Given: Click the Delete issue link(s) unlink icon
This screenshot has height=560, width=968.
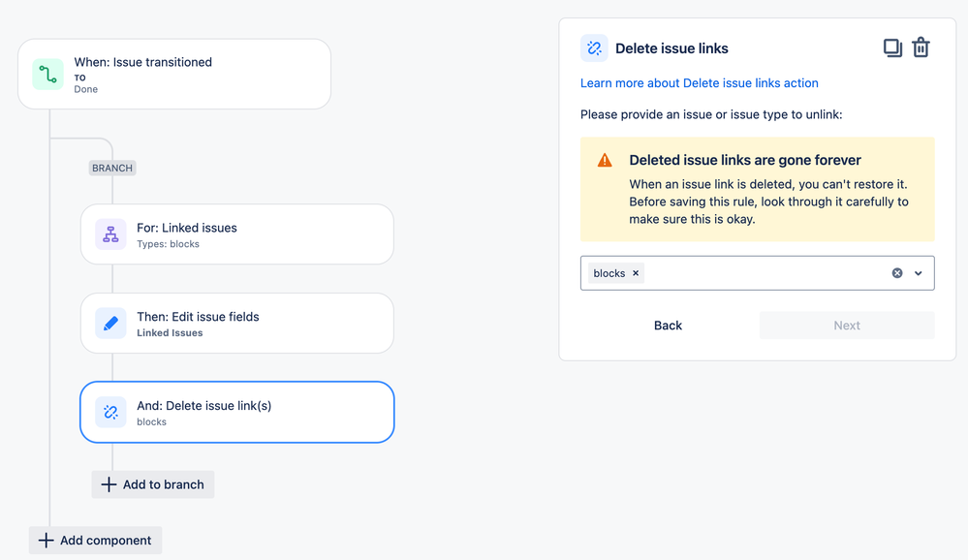Looking at the screenshot, I should [110, 413].
